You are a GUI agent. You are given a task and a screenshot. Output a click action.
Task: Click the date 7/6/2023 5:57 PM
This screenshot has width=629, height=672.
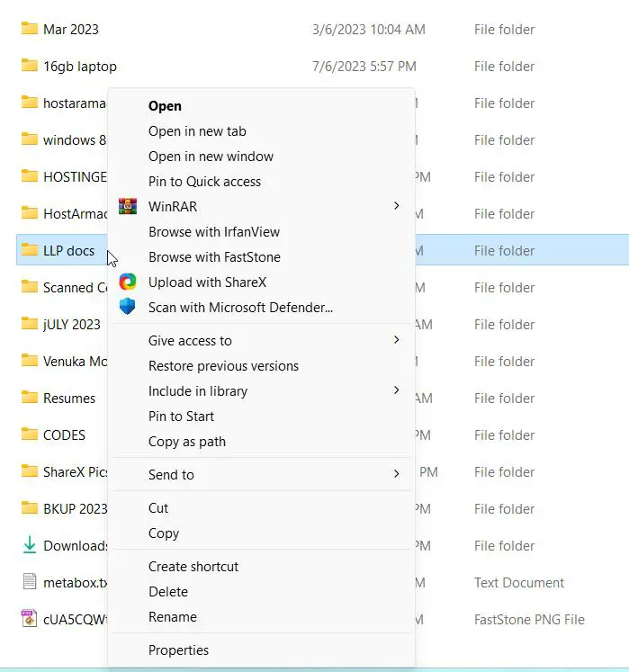pos(364,66)
